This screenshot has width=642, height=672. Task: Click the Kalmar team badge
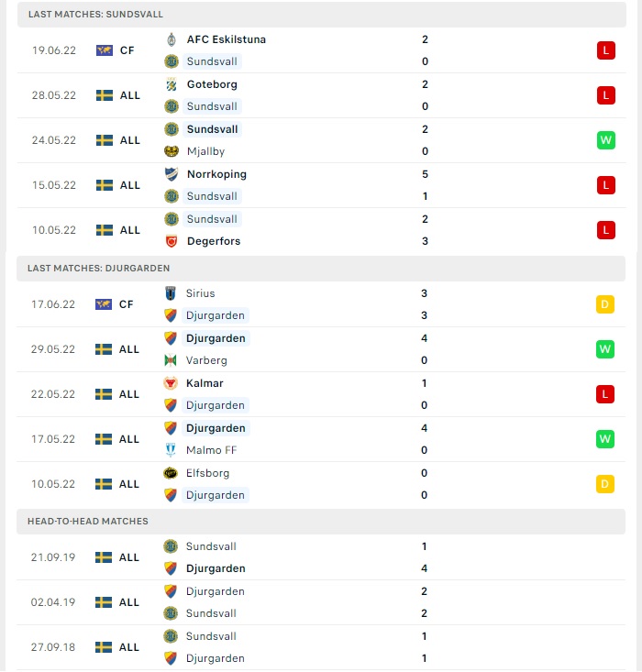pos(171,383)
